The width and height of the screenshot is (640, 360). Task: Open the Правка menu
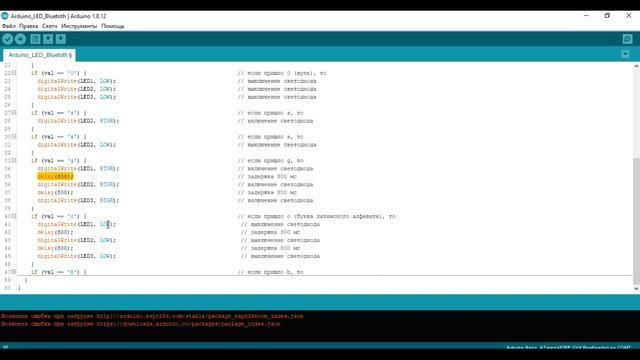29,26
